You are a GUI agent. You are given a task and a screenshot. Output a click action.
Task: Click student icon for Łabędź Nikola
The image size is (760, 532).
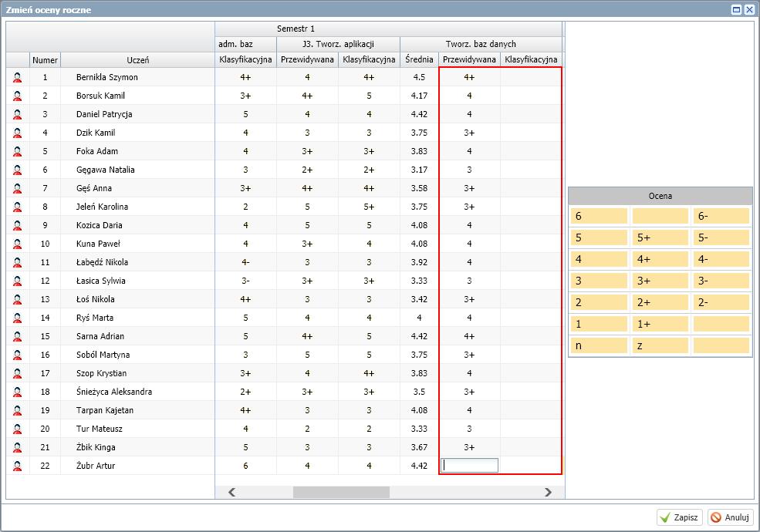pyautogui.click(x=18, y=262)
